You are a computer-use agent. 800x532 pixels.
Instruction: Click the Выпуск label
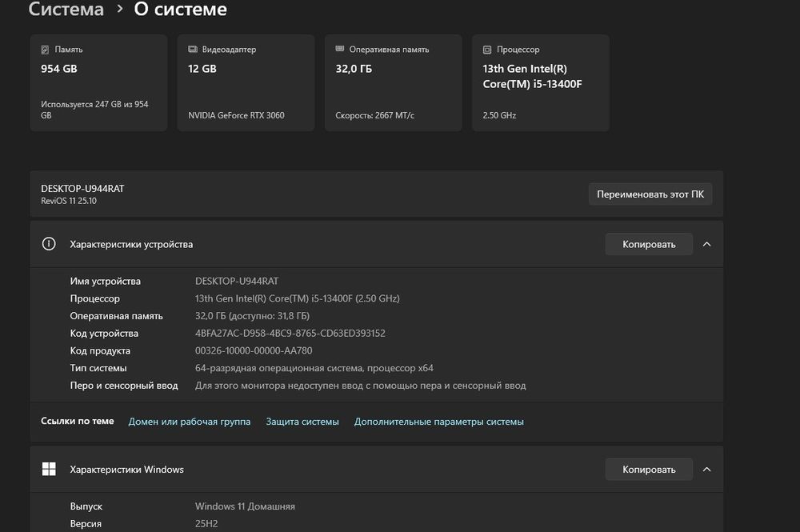[86, 506]
